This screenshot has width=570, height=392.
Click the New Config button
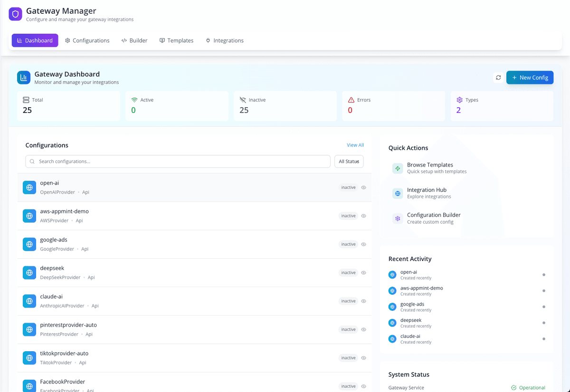tap(530, 77)
